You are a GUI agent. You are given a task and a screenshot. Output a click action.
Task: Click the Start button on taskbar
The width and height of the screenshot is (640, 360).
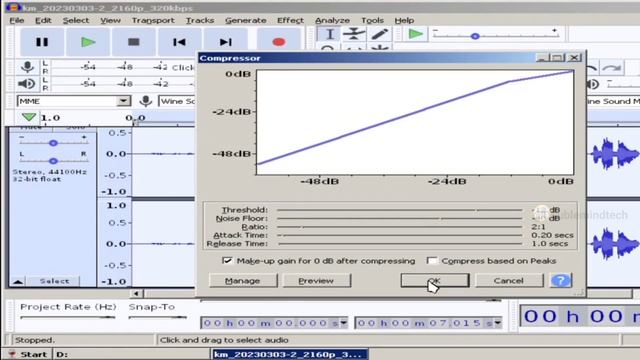28,354
